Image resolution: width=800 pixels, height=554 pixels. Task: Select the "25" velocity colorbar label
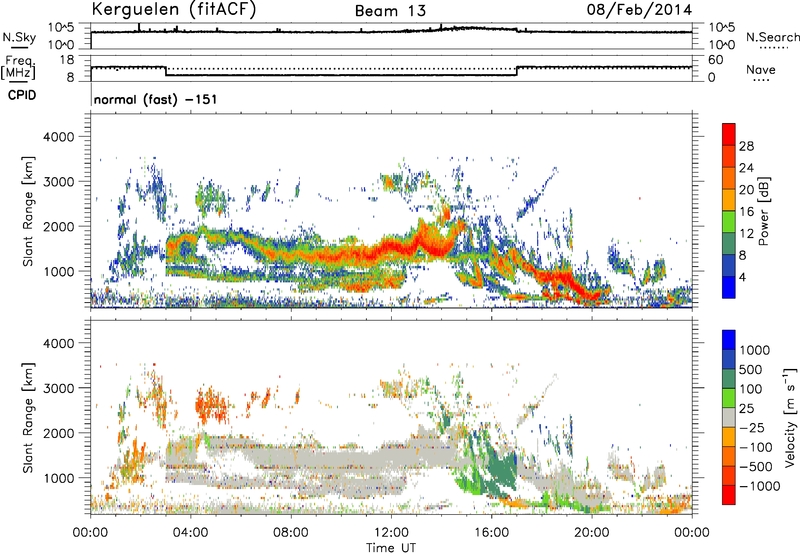coord(746,408)
